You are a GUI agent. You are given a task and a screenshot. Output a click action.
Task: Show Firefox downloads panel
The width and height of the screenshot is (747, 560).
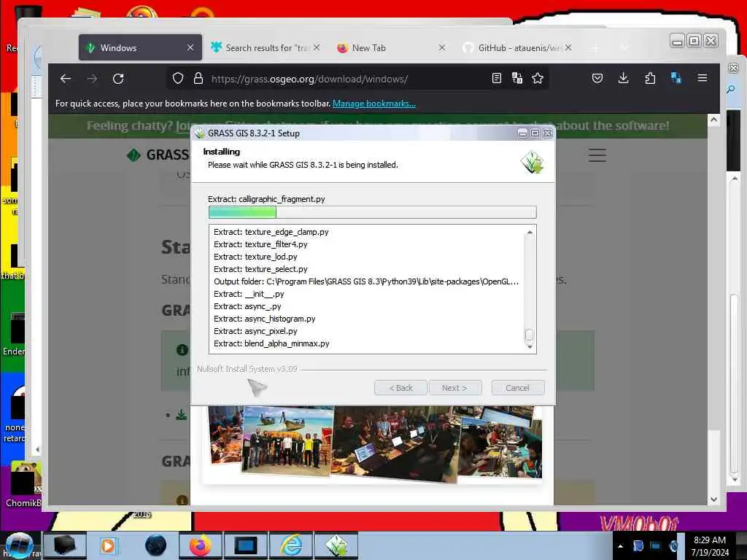click(x=623, y=78)
